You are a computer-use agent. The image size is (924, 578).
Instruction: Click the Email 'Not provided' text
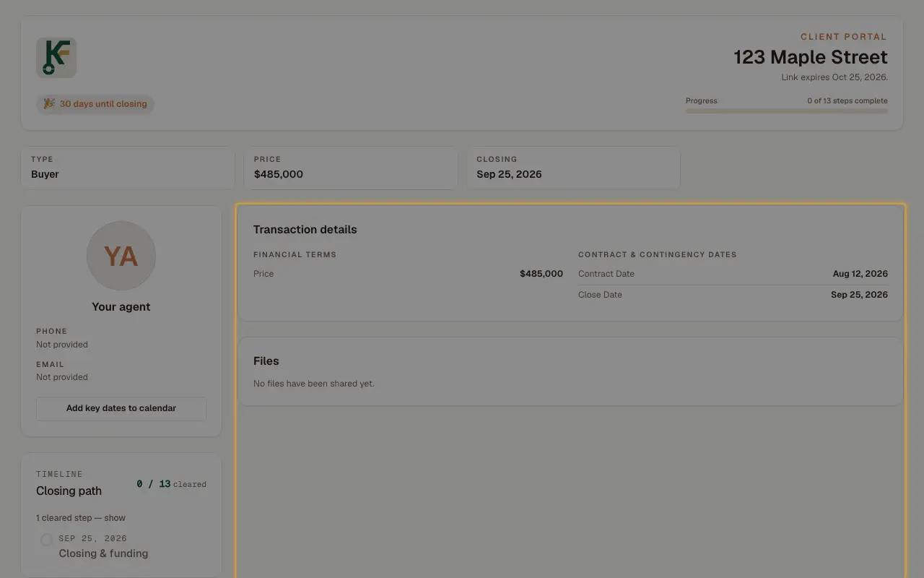pyautogui.click(x=62, y=377)
